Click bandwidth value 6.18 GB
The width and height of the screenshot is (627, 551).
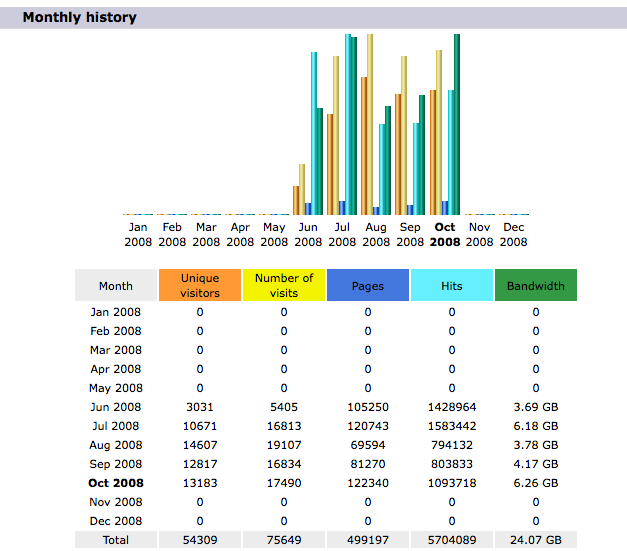pos(536,426)
